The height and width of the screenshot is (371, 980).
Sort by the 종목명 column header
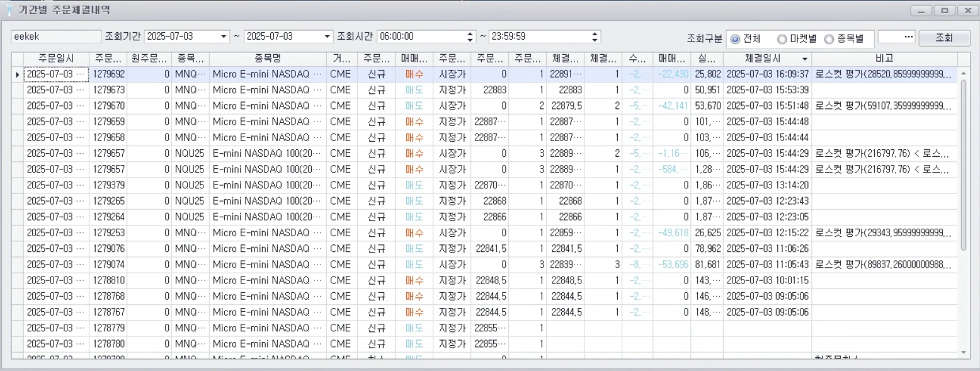point(268,59)
